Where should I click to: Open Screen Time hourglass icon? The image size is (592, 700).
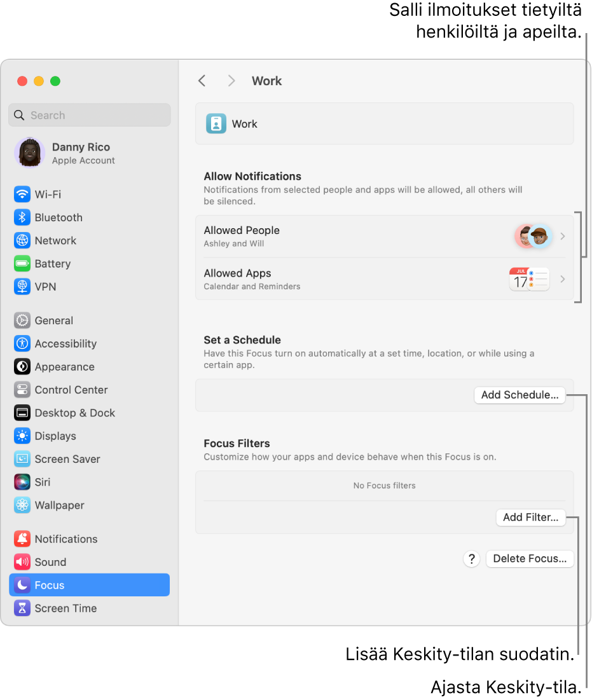22,608
